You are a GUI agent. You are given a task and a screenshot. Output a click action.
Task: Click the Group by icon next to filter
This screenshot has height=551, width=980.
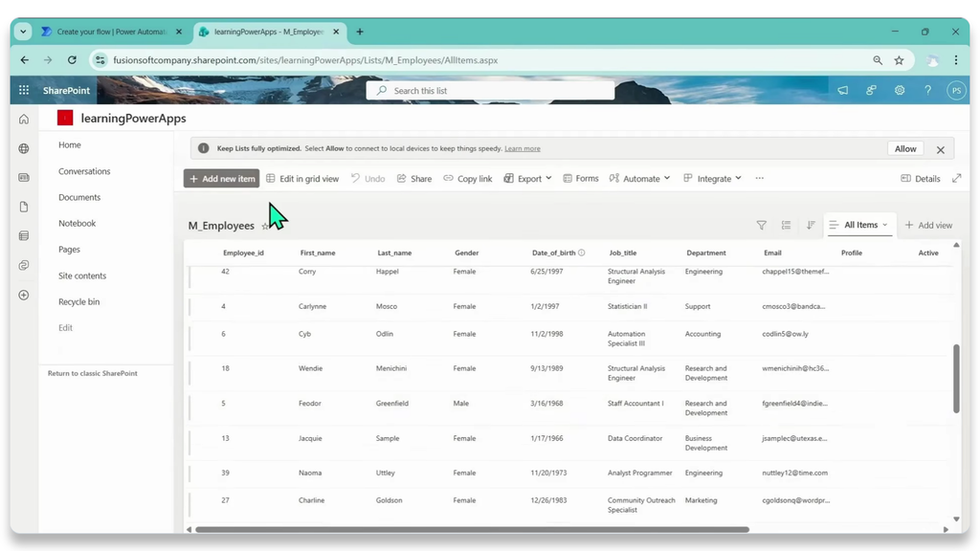tap(787, 225)
